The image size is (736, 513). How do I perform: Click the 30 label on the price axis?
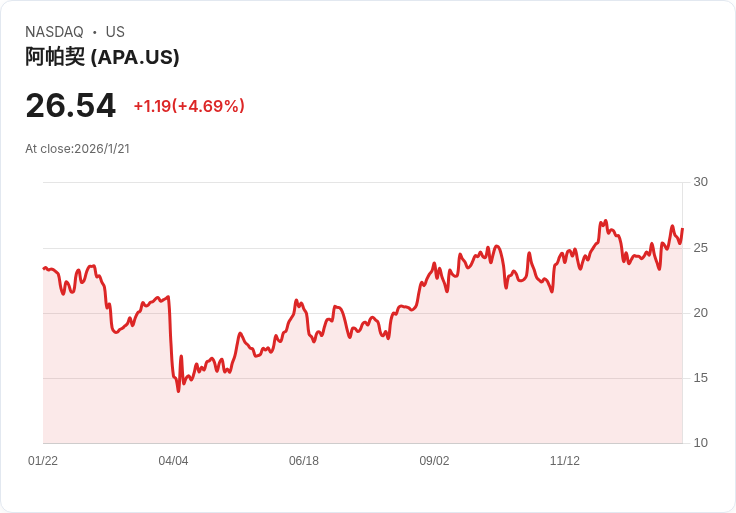(701, 182)
